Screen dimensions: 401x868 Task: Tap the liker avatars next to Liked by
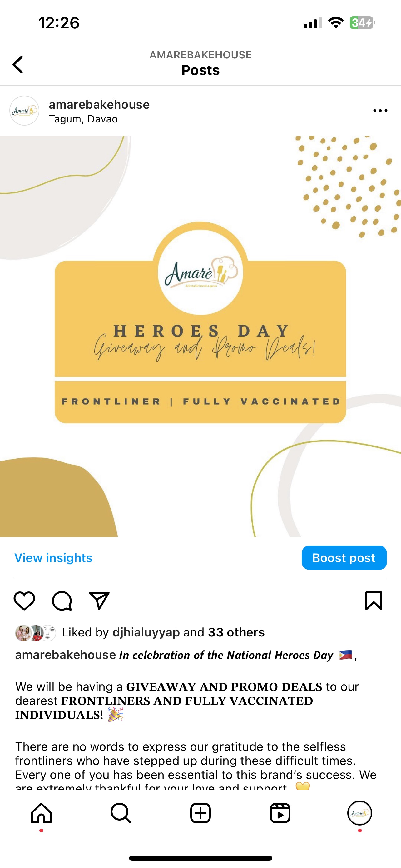[35, 633]
